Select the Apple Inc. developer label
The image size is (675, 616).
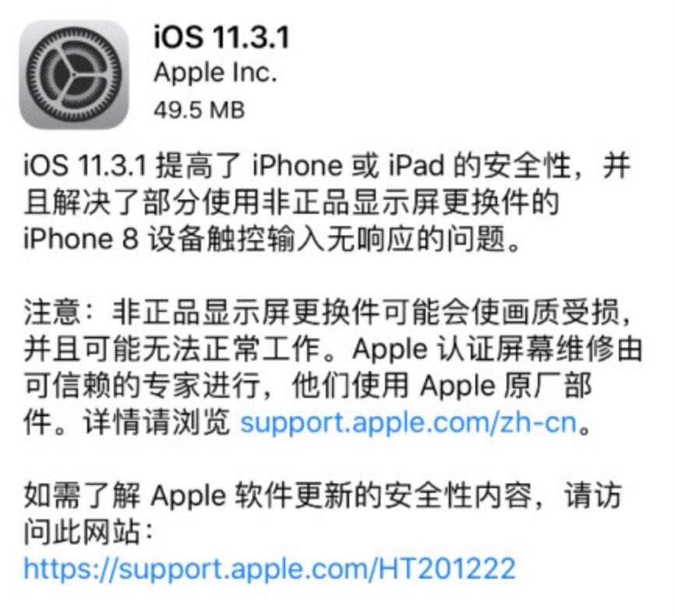pyautogui.click(x=215, y=73)
